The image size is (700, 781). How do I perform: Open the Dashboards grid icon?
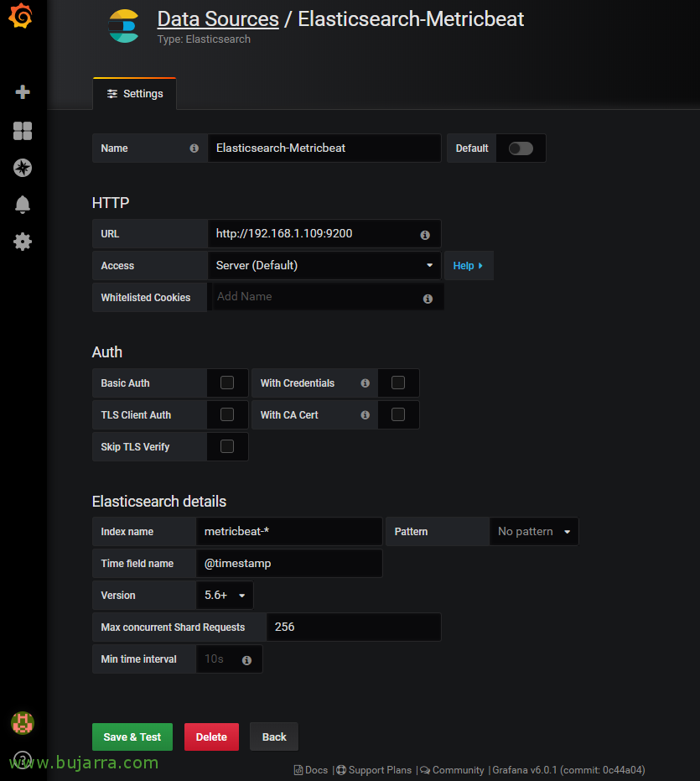pyautogui.click(x=23, y=131)
